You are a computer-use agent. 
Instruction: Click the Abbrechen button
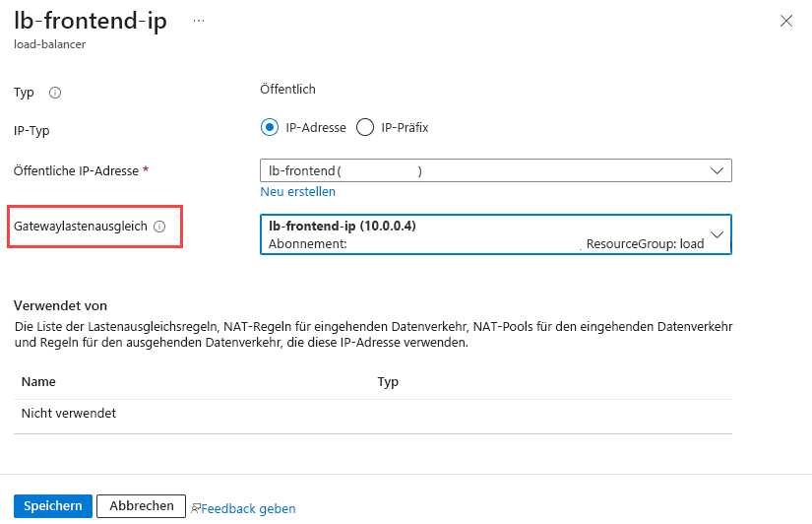coord(142,506)
